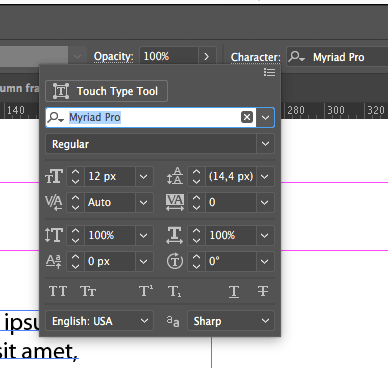Click the leading icon

coord(175,176)
